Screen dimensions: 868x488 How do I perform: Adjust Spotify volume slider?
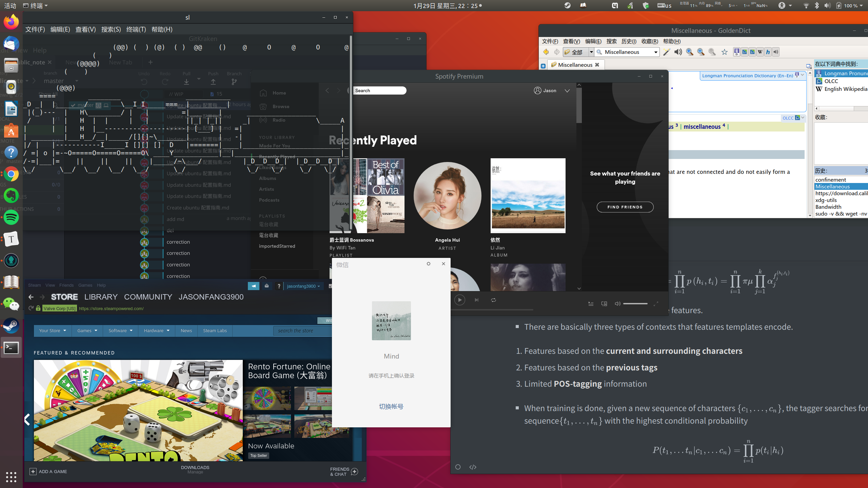(x=635, y=304)
